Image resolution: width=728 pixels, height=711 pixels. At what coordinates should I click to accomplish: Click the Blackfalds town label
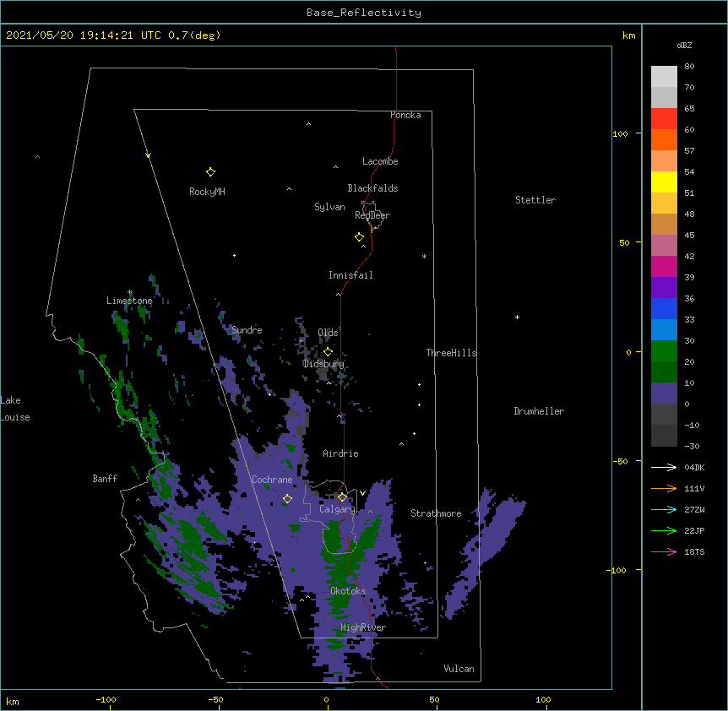point(372,188)
